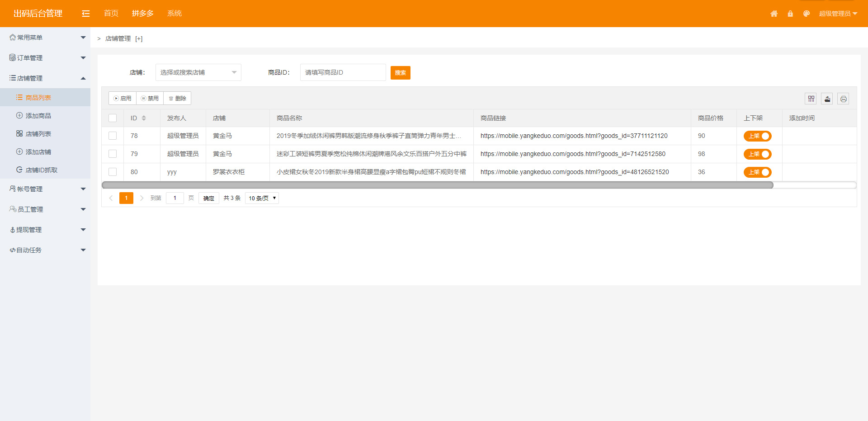
Task: Click the orange 搜索 button
Action: tap(400, 73)
